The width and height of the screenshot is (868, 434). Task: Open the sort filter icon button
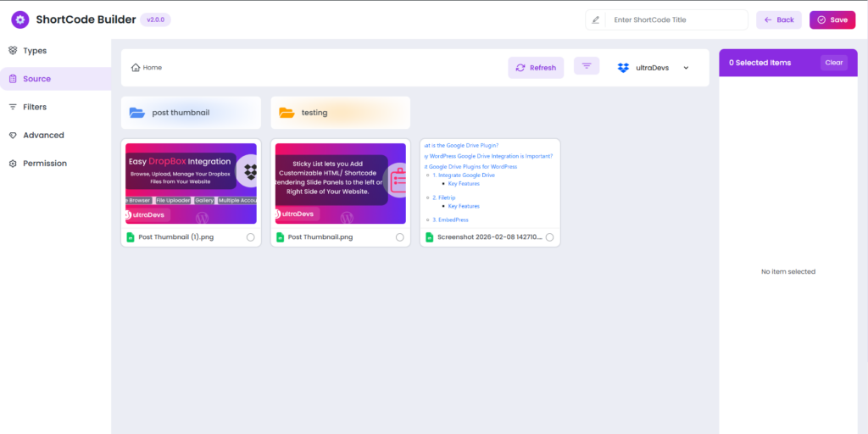(587, 66)
